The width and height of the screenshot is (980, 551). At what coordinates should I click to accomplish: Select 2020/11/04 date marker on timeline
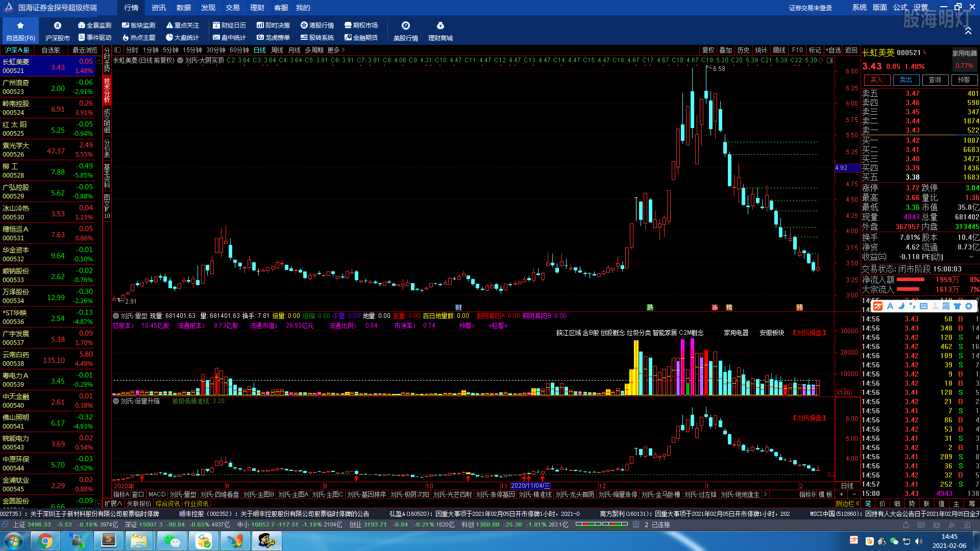[x=530, y=486]
